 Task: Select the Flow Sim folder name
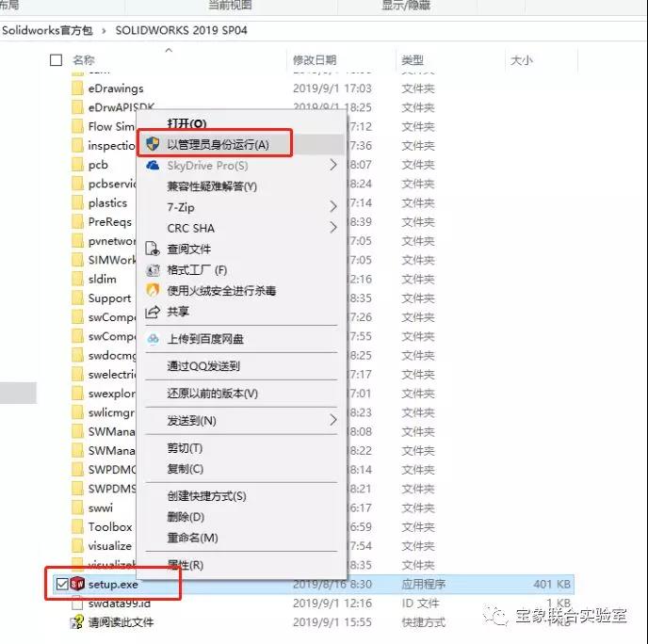pyautogui.click(x=111, y=126)
